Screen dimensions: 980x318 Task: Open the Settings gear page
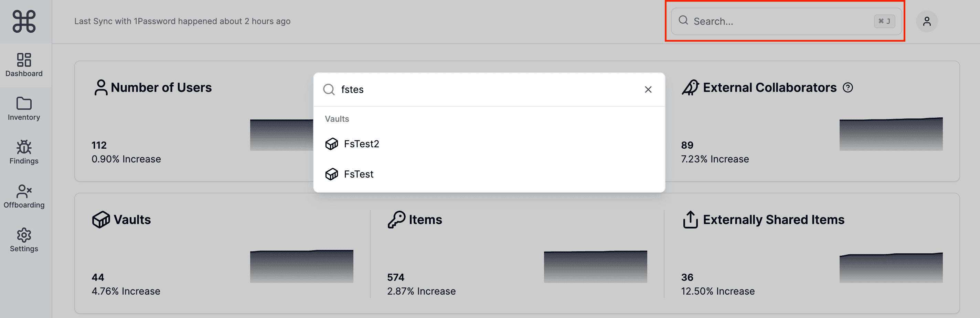pos(24,240)
